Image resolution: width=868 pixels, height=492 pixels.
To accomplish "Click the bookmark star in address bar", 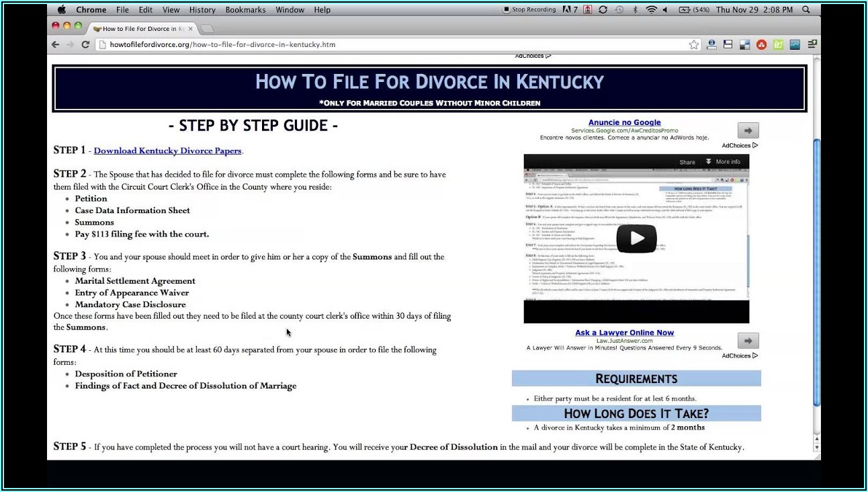I will click(693, 45).
